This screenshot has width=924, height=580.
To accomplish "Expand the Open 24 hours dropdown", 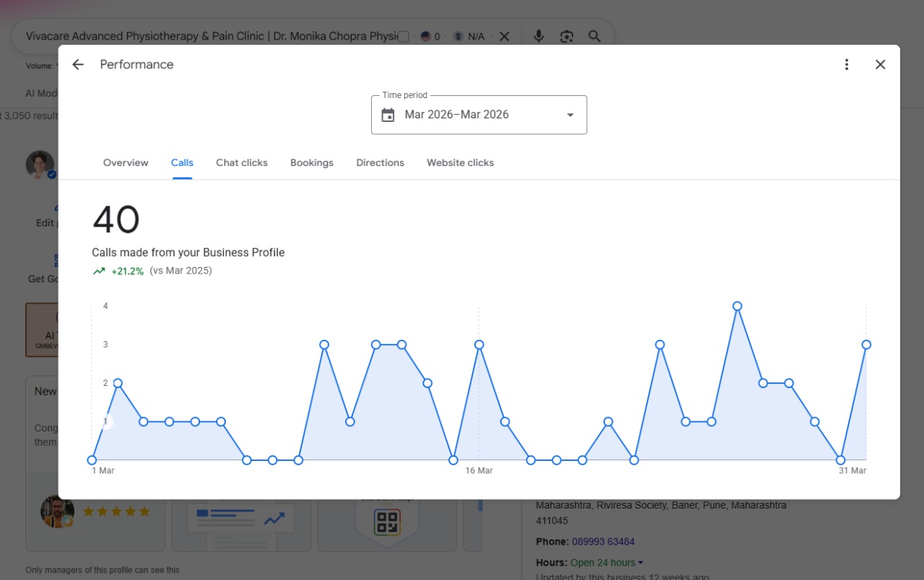I will [606, 563].
